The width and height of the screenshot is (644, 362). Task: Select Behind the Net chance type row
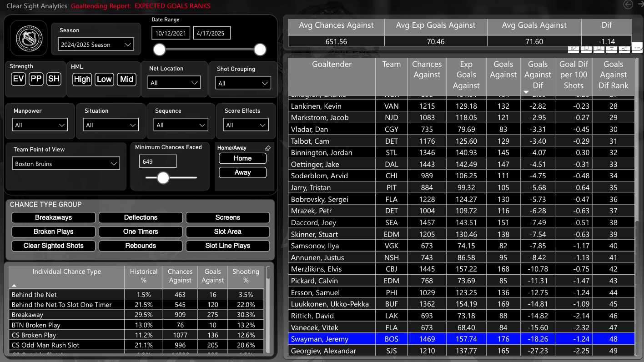pyautogui.click(x=137, y=295)
